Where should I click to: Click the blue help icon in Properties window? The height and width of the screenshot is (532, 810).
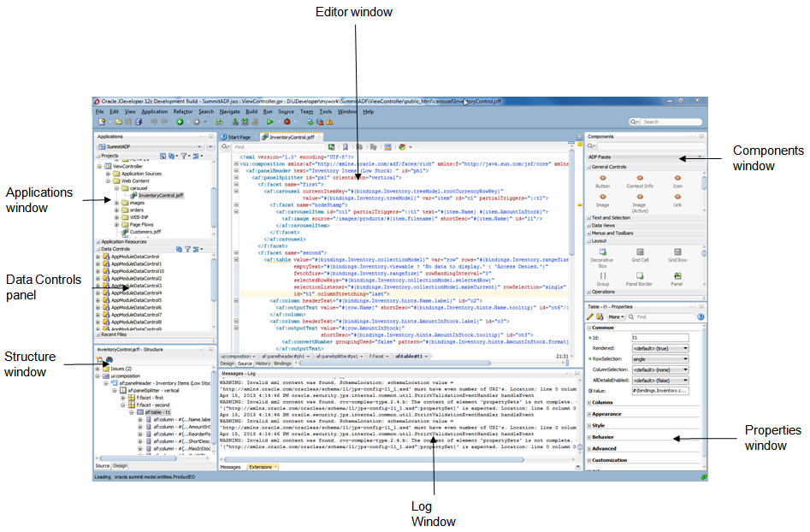tap(701, 316)
